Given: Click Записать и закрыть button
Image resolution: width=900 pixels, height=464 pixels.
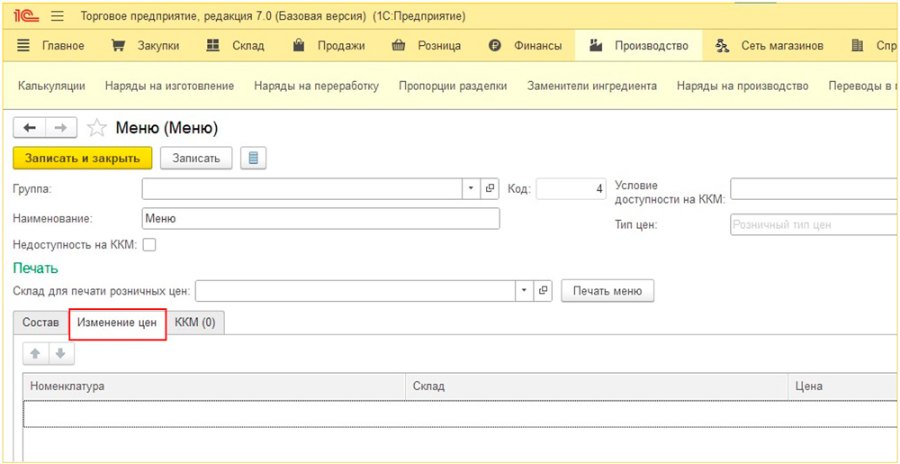Looking at the screenshot, I should (x=83, y=158).
